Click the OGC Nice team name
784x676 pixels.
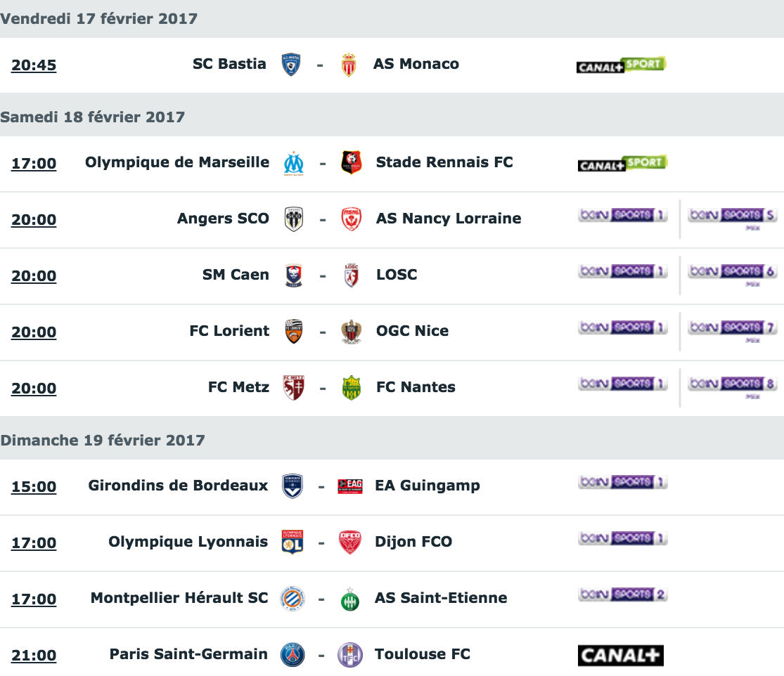coord(413,331)
